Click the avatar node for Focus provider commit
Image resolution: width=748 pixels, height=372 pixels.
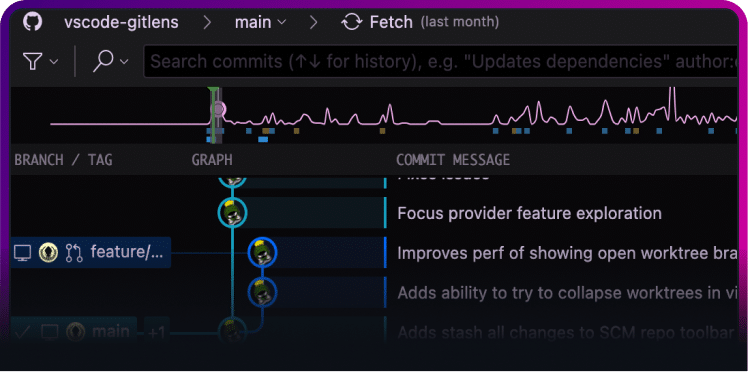tap(232, 212)
